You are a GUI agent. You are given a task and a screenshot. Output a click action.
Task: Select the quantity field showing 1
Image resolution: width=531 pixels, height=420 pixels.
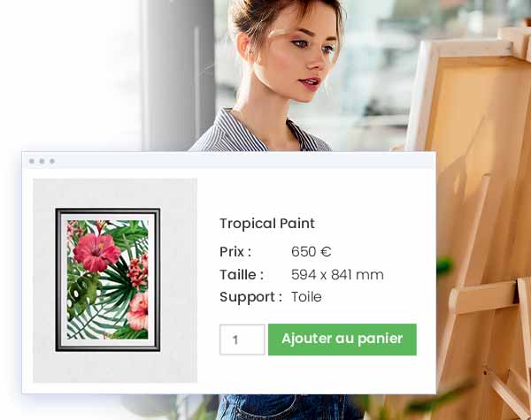pos(242,340)
